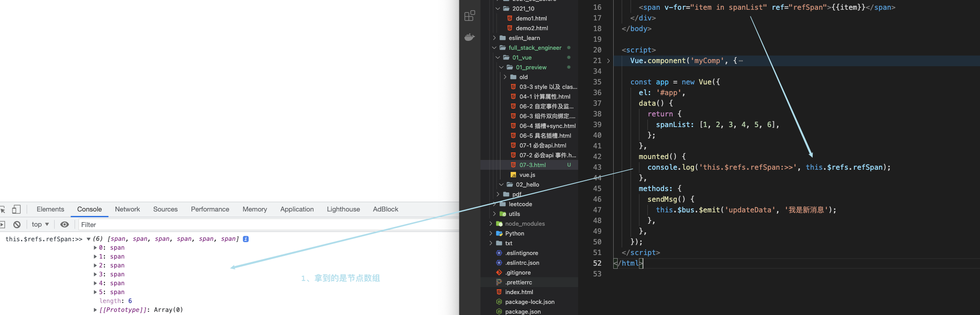Viewport: 980px width, 315px height.
Task: Open the Lighthouse tab
Action: click(343, 209)
